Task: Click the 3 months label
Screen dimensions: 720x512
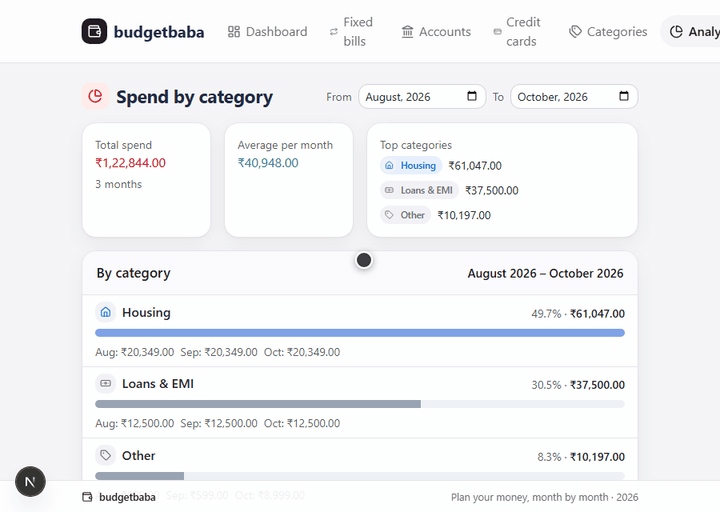Action: [x=118, y=184]
